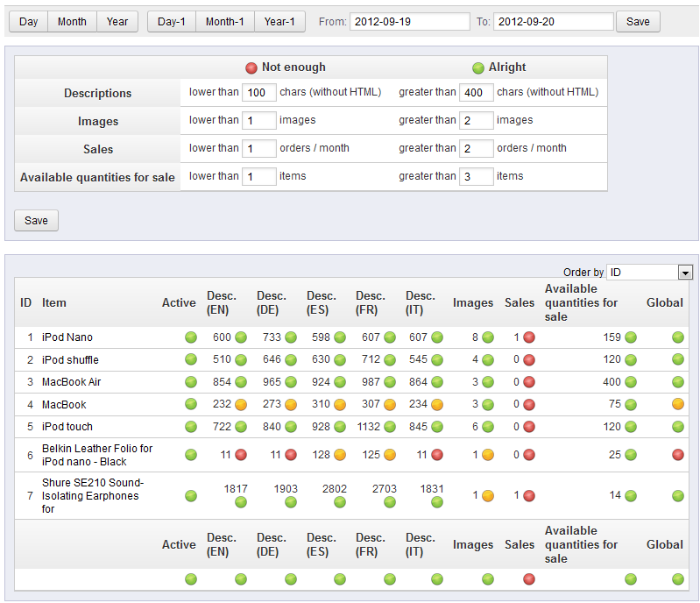Select the Day period button

tap(28, 22)
